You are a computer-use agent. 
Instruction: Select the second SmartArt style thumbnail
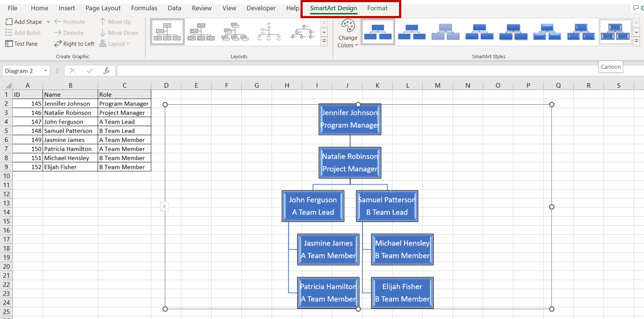pos(412,32)
